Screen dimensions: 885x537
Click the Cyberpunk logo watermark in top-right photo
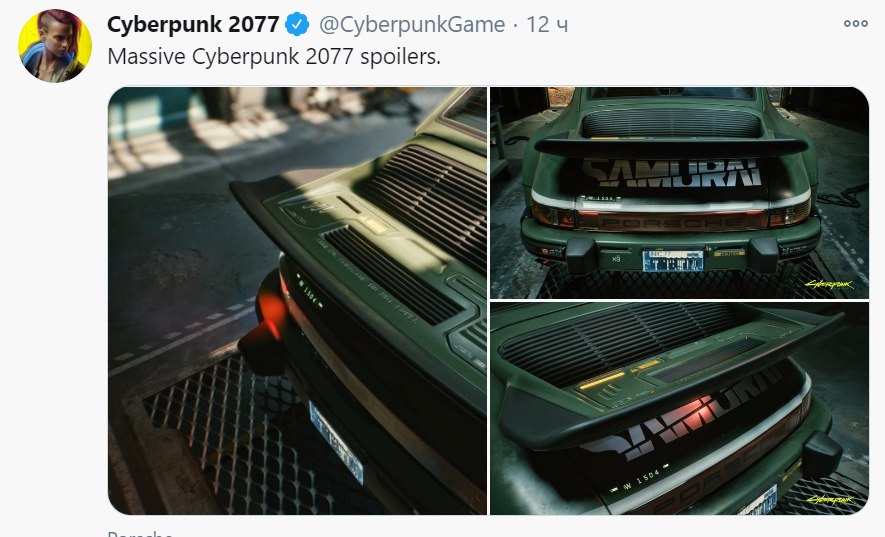click(x=829, y=284)
